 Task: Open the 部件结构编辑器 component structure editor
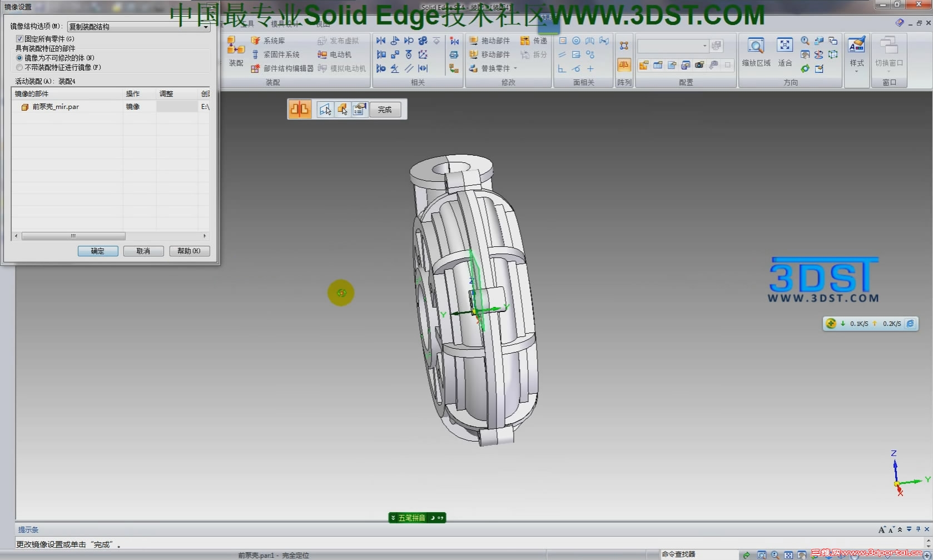[x=282, y=69]
